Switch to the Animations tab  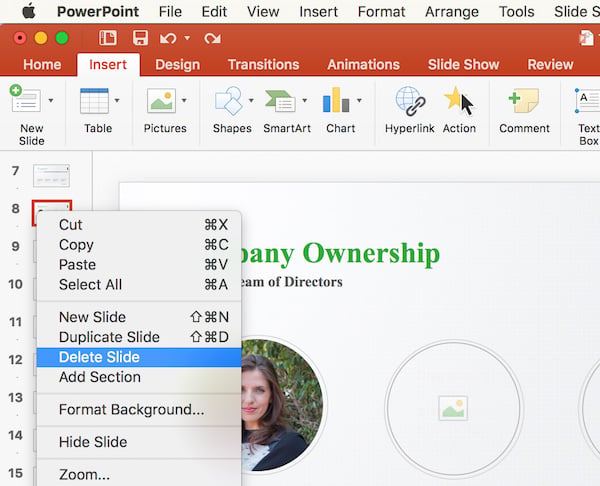point(364,64)
